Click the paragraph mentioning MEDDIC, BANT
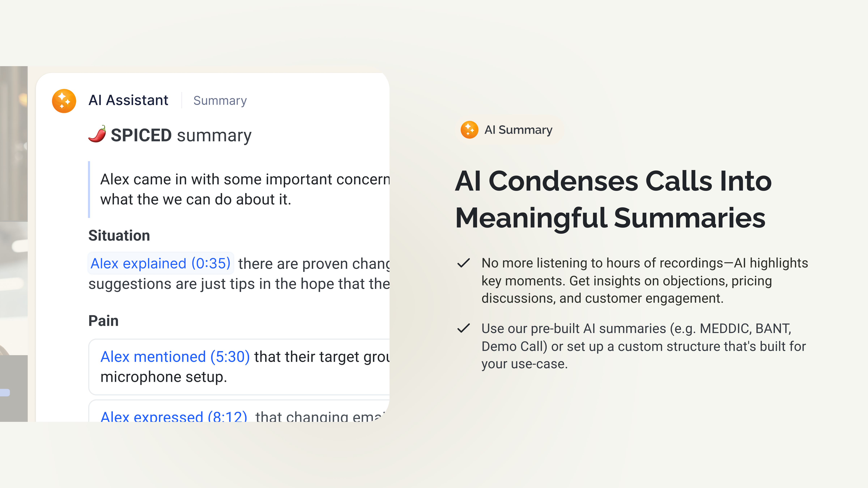This screenshot has width=868, height=488. point(643,346)
